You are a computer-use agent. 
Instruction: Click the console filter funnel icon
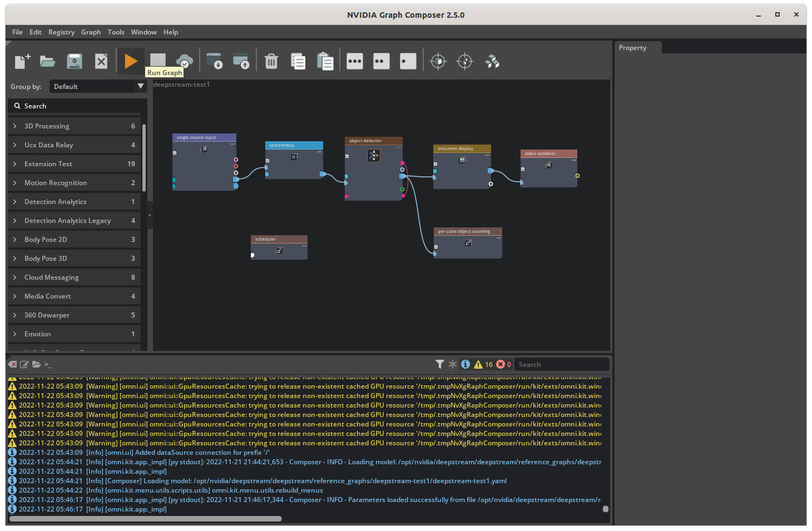pos(440,364)
